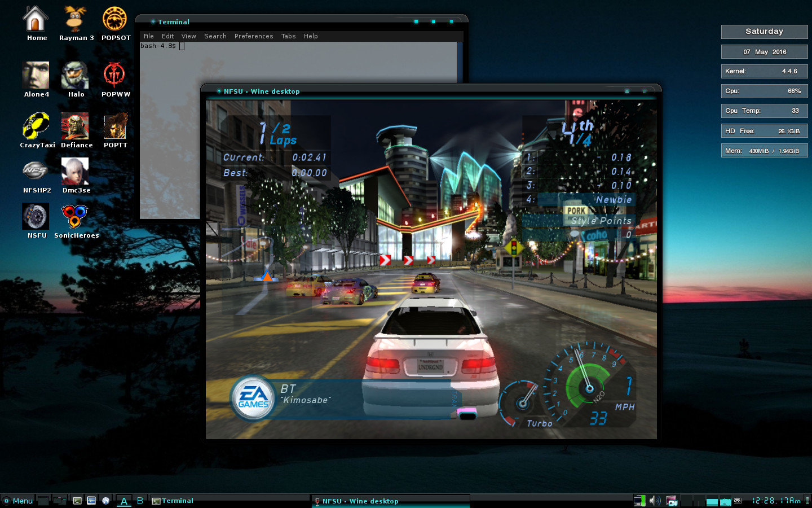Screen dimensions: 812x508
Task: Open the network status tray icon
Action: click(639, 501)
